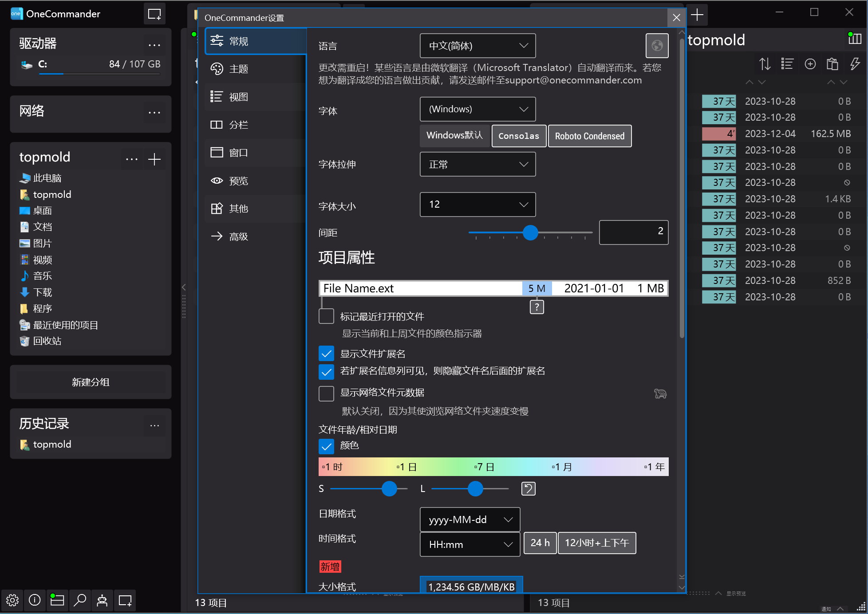Viewport: 868px width, 614px height.
Task: Open the font dropdown showing (Windows)
Action: point(477,109)
